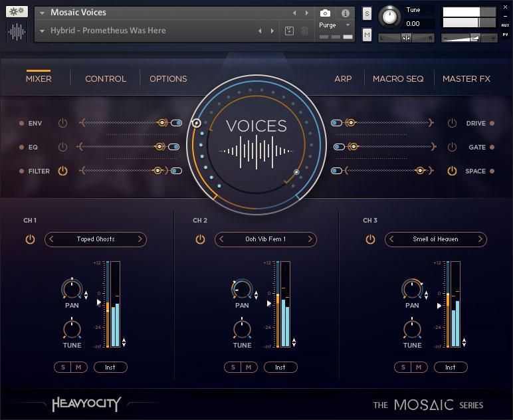Select next CH 3 source after Smell of Heaven
The height and width of the screenshot is (420, 513).
(x=480, y=239)
